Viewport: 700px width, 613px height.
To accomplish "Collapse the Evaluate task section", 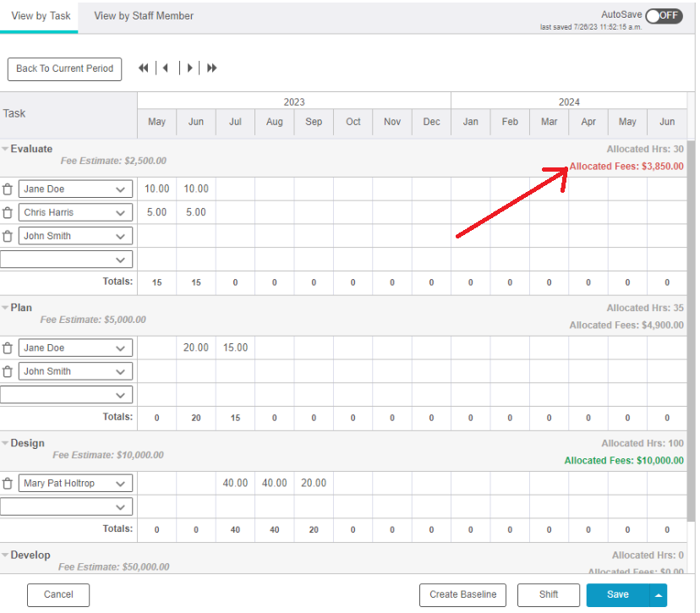I will [5, 150].
